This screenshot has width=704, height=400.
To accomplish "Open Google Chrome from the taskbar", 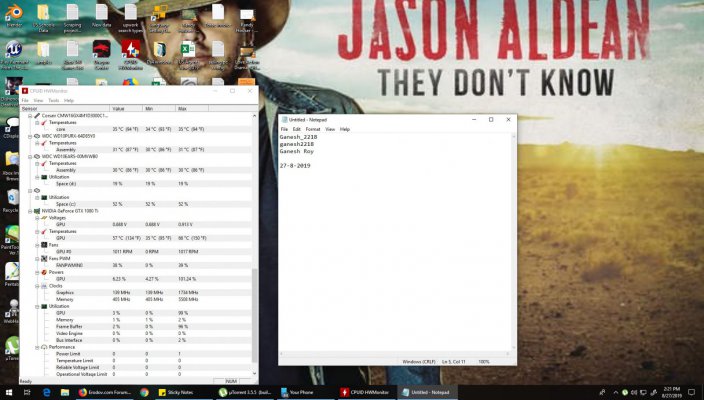I will point(144,392).
